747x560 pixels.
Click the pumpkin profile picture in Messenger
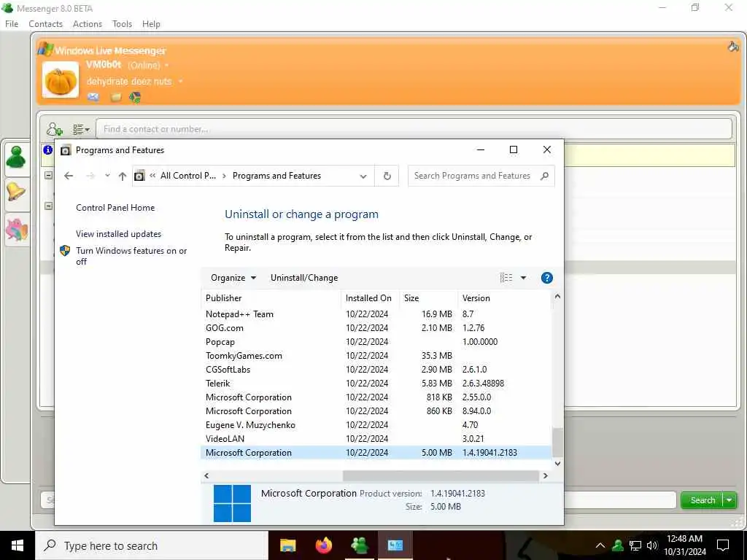coord(60,79)
